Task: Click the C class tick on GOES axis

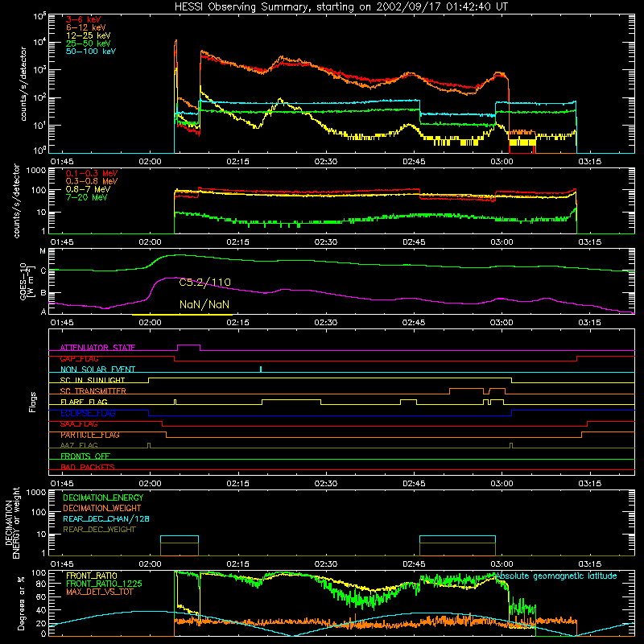Action: coord(43,270)
